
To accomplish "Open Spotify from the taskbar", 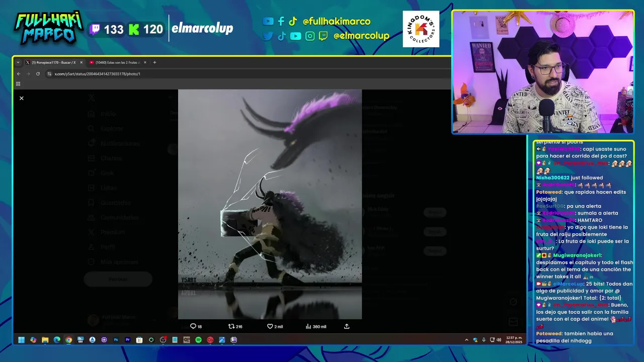I will (198, 340).
